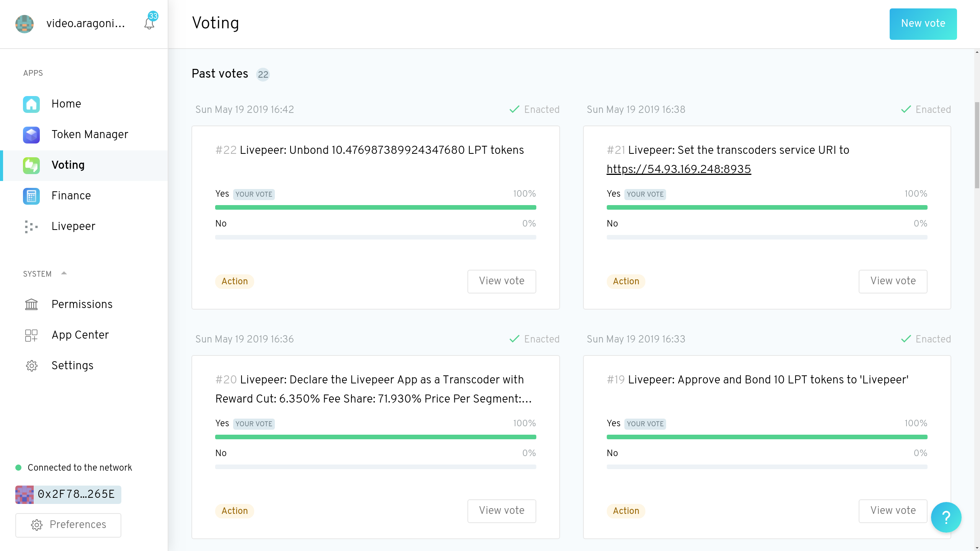The height and width of the screenshot is (551, 980).
Task: Click the Action tag on vote #20
Action: click(235, 511)
